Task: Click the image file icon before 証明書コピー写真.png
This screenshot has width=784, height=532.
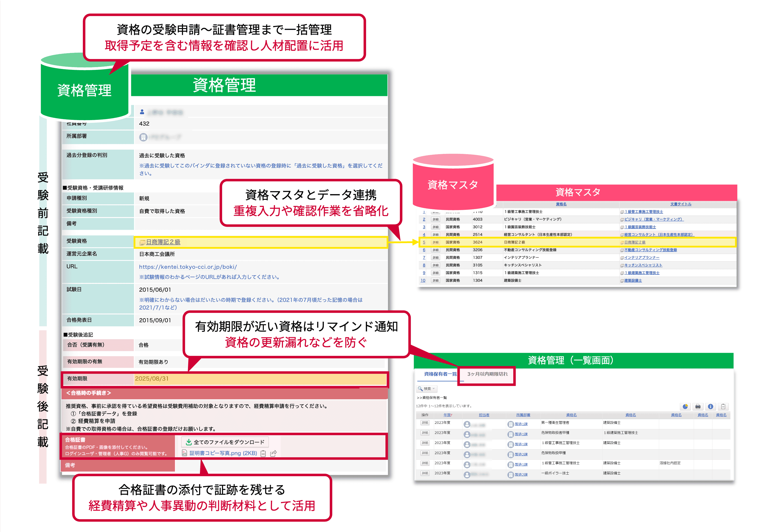Action: point(184,453)
